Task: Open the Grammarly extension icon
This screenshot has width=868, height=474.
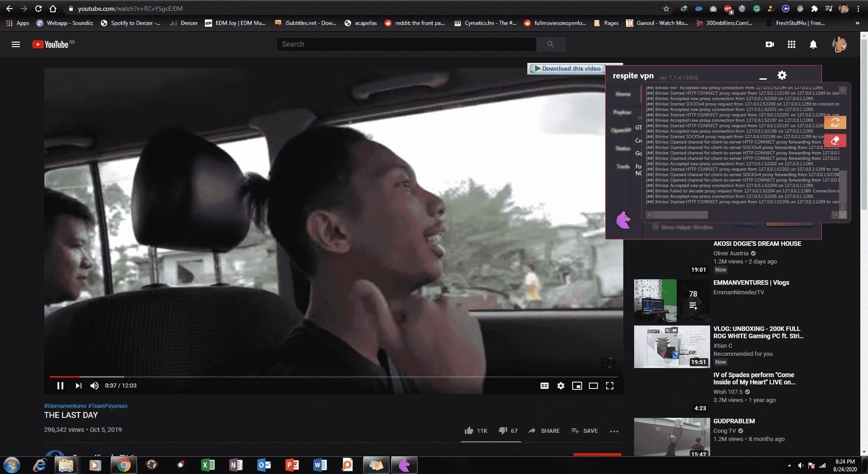Action: 757,9
